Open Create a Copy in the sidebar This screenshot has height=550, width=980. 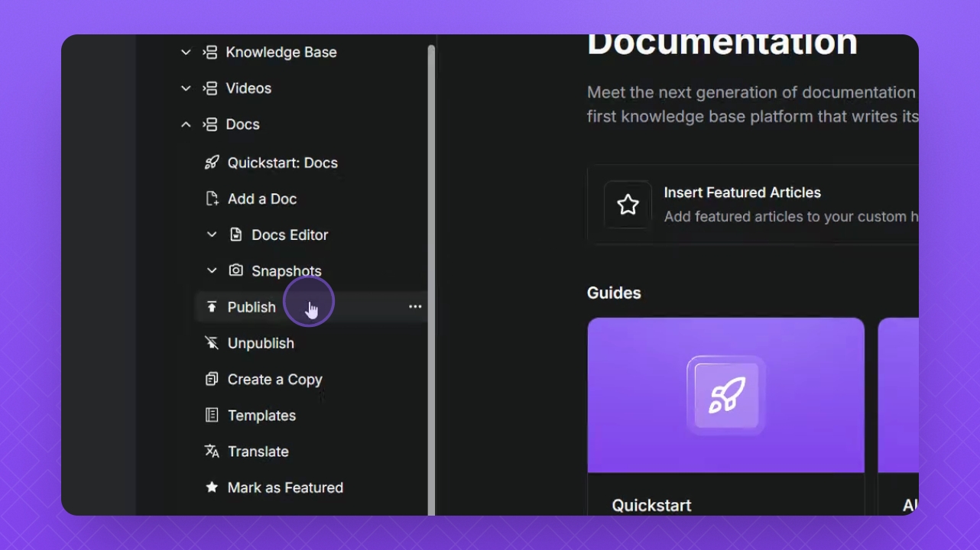coord(275,379)
